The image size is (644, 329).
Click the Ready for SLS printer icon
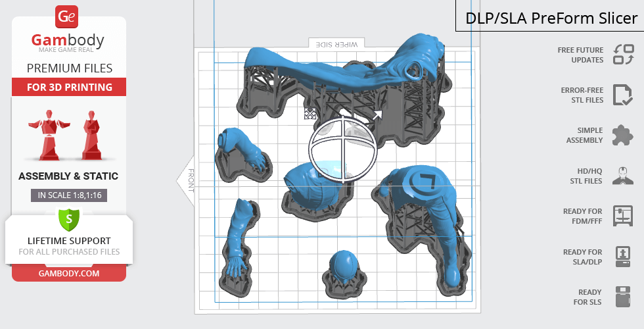tap(622, 297)
